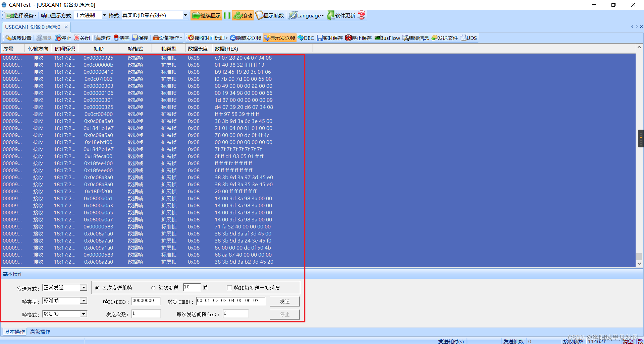Viewport: 644px width, 344px height.
Task: Click the red help question mark icon
Action: pos(362,15)
